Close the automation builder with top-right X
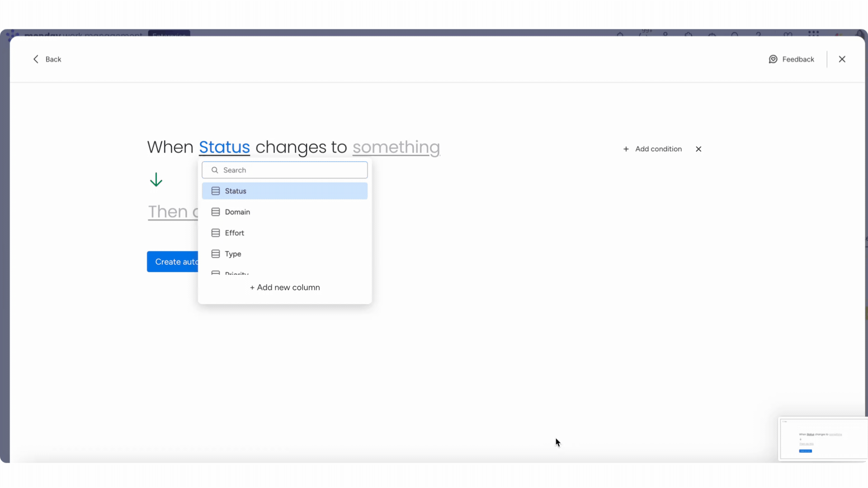The width and height of the screenshot is (868, 488). coord(842,59)
